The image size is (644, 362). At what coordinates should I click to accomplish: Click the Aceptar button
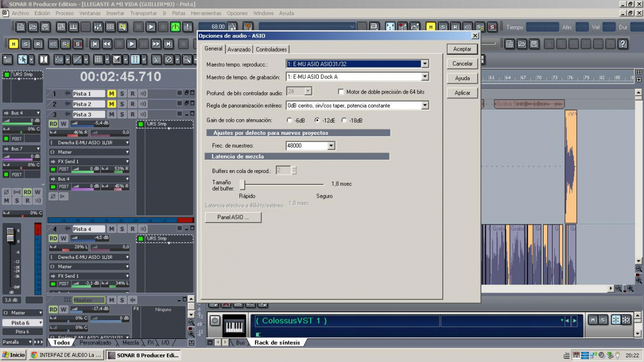point(462,49)
